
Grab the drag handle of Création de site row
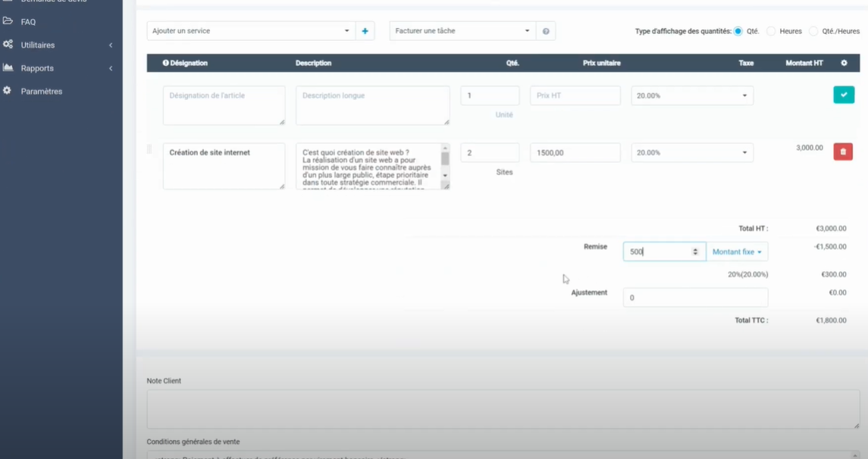point(149,149)
